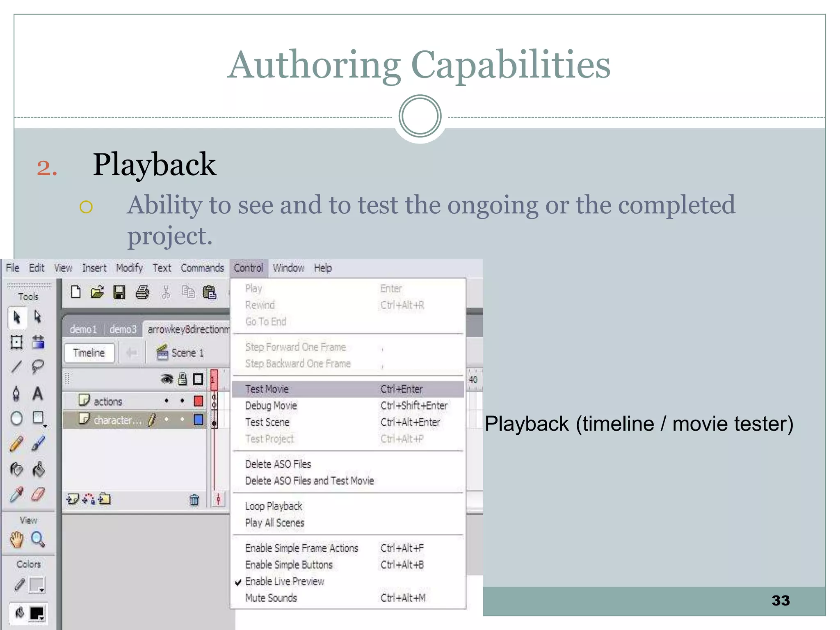Viewport: 840px width, 630px height.
Task: Select the Paint Bucket tool
Action: (x=38, y=469)
